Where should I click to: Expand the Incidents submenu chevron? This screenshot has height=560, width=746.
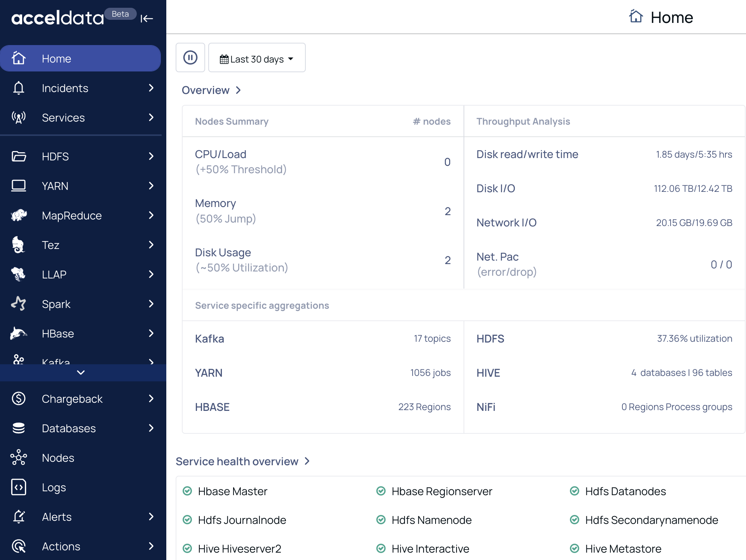(151, 88)
